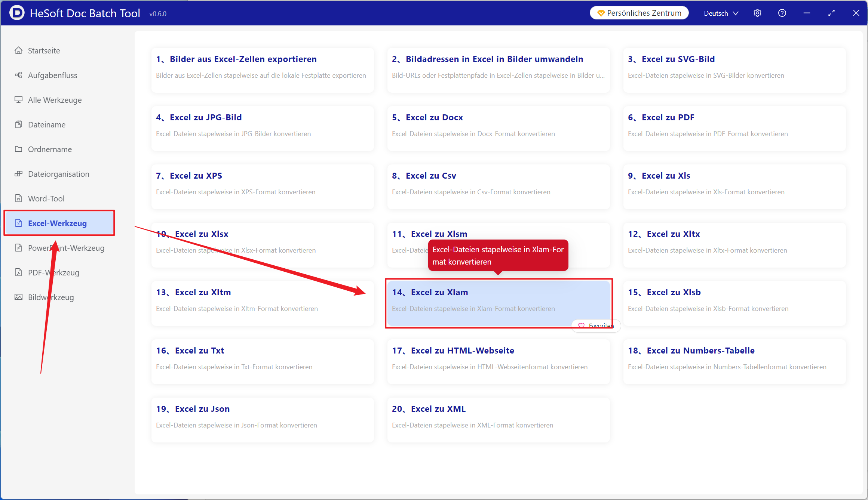Click the Favoriten heart icon
This screenshot has width=868, height=500.
(581, 325)
